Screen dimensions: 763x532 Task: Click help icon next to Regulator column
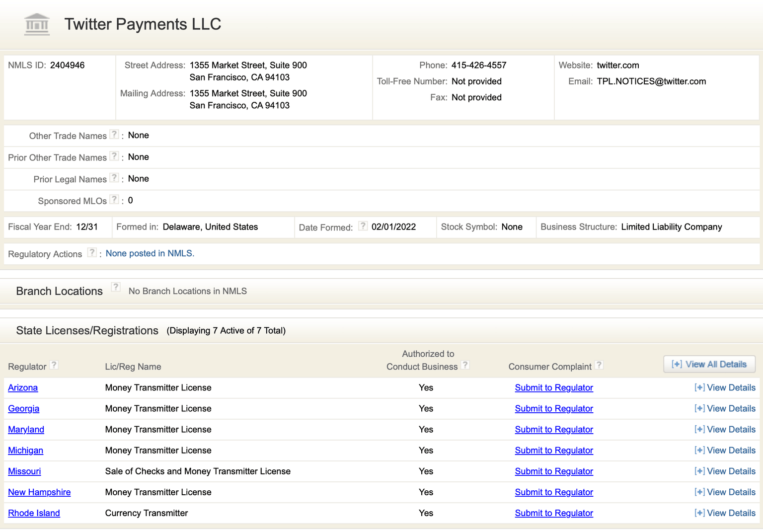point(54,365)
